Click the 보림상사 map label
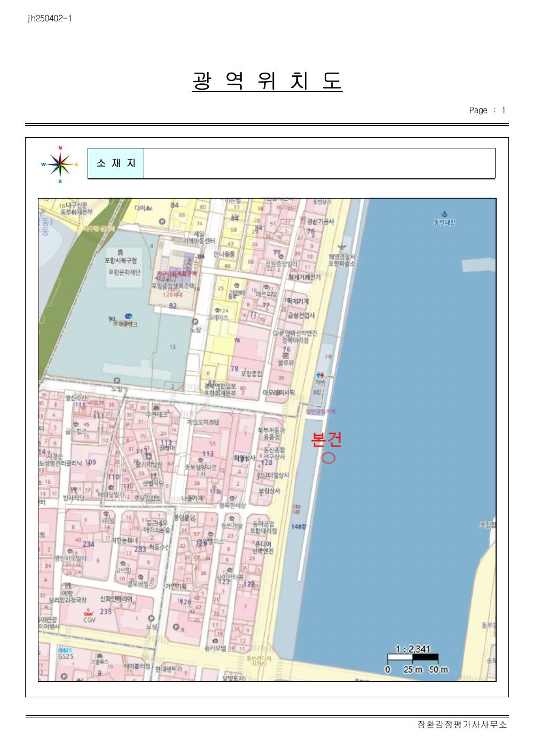 click(x=270, y=491)
